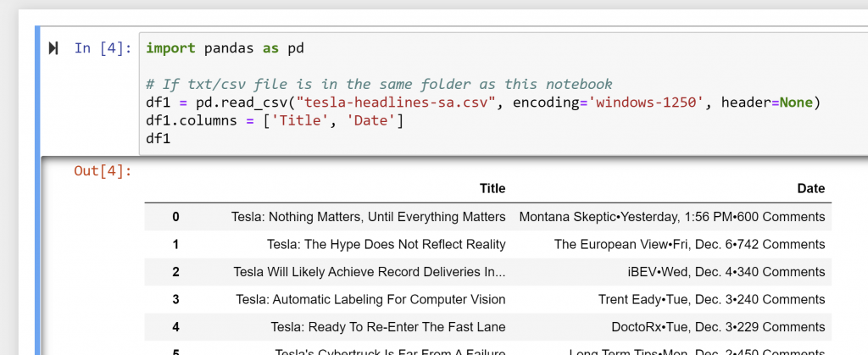The height and width of the screenshot is (355, 868).
Task: Click row index 4 in the table
Action: (175, 327)
